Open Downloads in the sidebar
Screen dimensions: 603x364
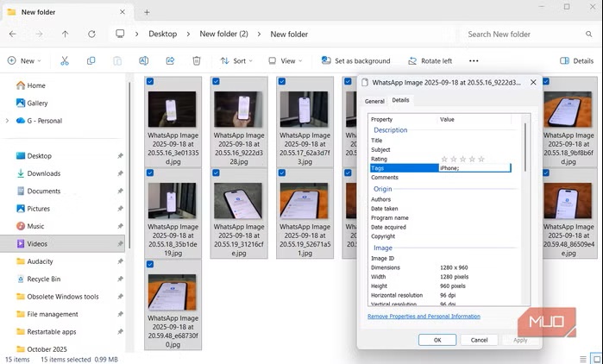43,173
